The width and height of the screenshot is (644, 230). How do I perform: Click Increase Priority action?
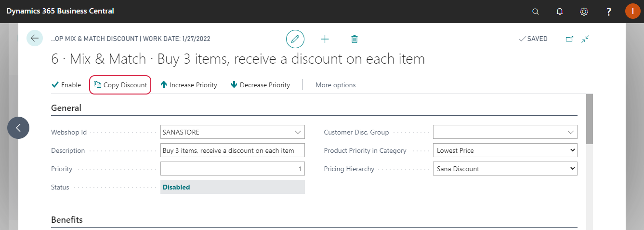(189, 85)
